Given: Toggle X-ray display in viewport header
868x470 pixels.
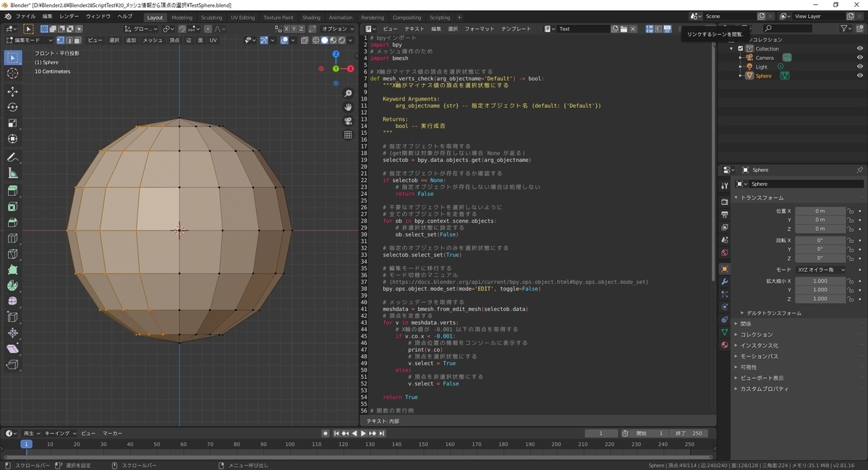Looking at the screenshot, I should coord(305,40).
